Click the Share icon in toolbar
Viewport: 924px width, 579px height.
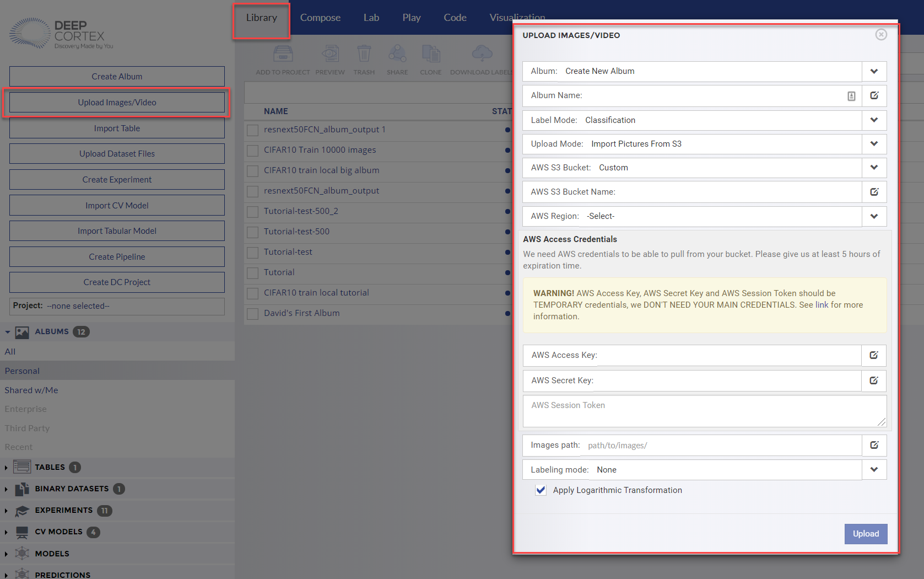(397, 54)
